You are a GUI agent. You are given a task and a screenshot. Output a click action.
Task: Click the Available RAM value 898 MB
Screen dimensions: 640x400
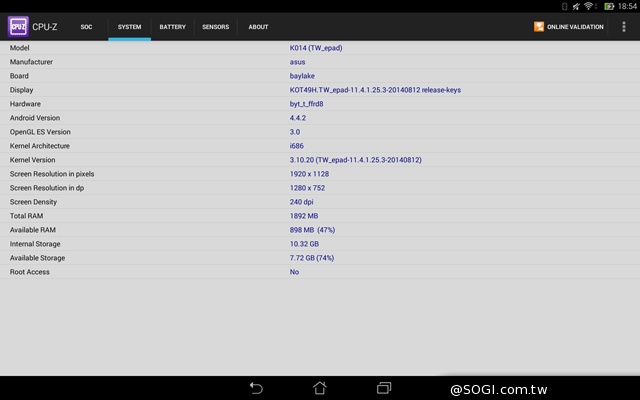pos(312,230)
